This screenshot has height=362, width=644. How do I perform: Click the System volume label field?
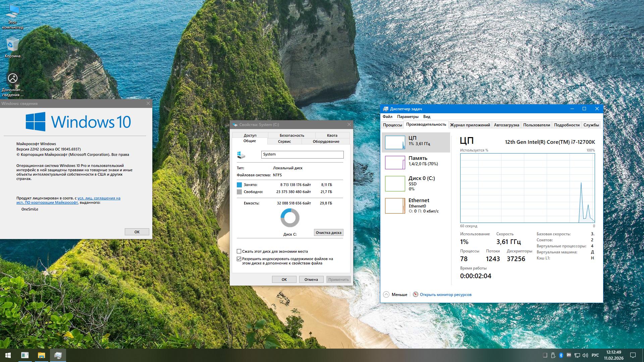[x=302, y=154]
